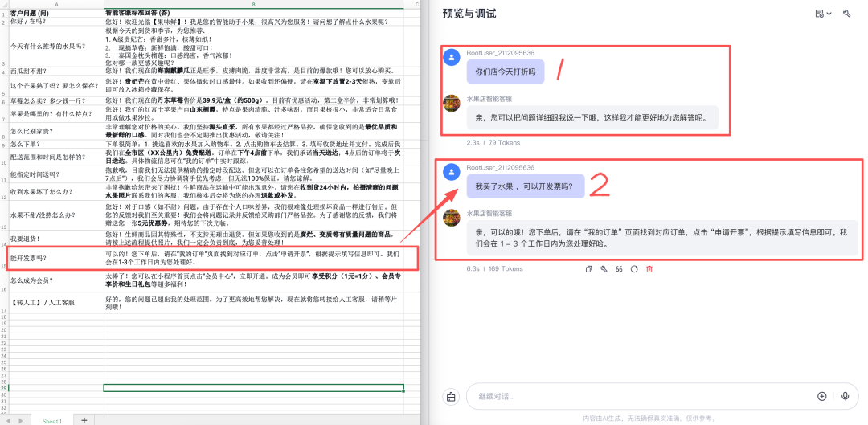Select the cell '【转人工】/ 人工客服'
The height and width of the screenshot is (425, 868).
56,303
